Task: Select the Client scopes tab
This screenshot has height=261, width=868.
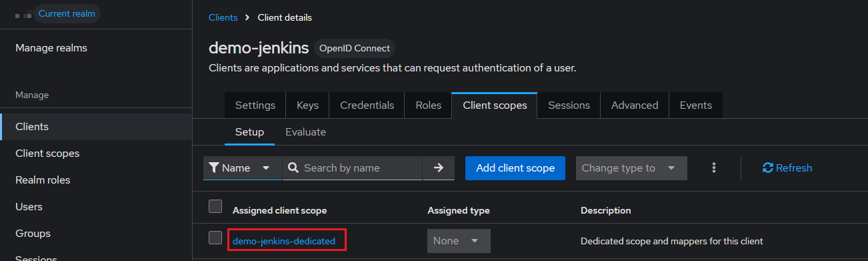Action: click(495, 105)
